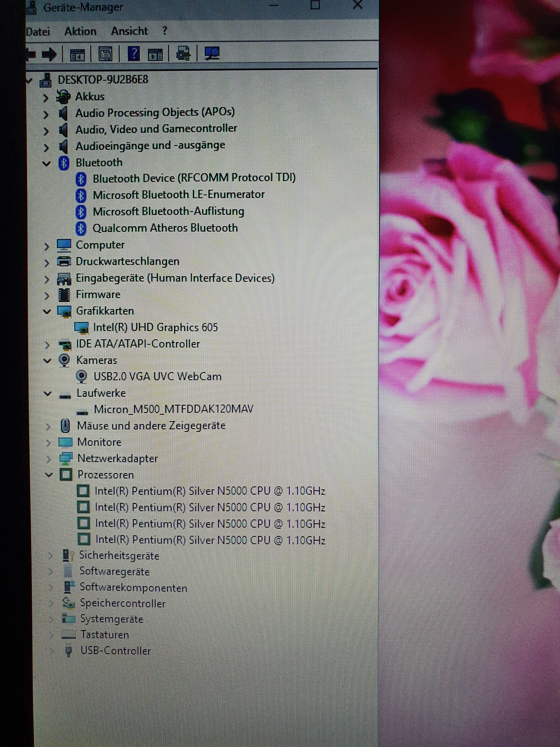Expand IDE ATA/ATAPI-Controller
The height and width of the screenshot is (747, 560).
pyautogui.click(x=47, y=345)
